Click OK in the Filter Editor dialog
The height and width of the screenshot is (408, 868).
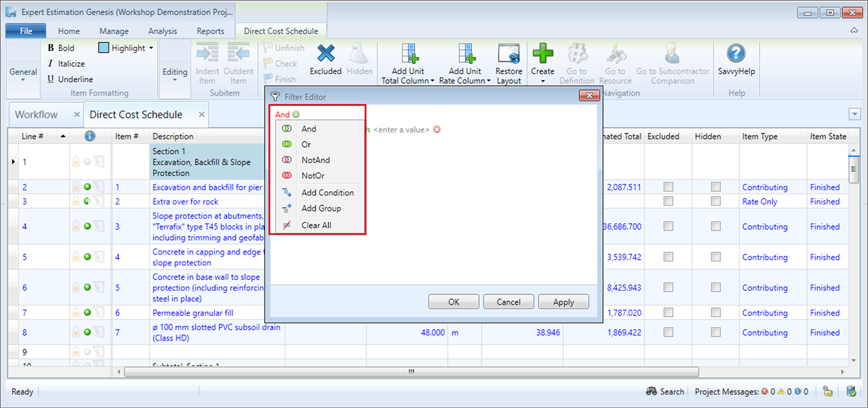click(454, 302)
